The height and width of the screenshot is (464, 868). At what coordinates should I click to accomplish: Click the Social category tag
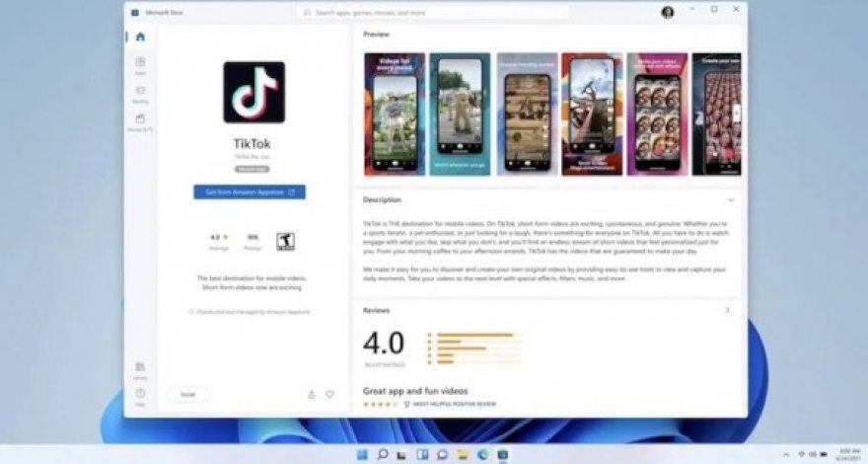pos(188,395)
